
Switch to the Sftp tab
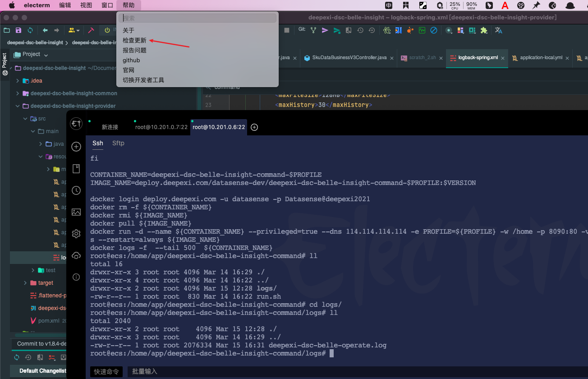pyautogui.click(x=118, y=143)
